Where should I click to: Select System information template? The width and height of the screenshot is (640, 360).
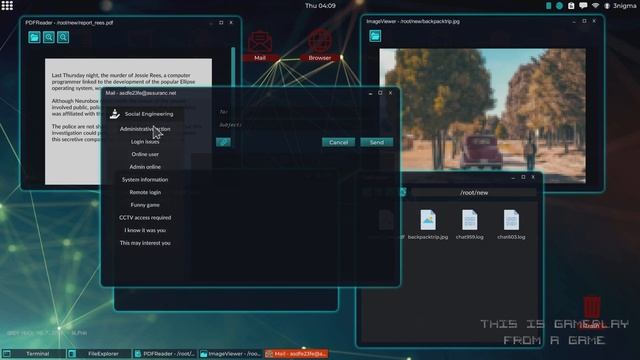pos(145,180)
